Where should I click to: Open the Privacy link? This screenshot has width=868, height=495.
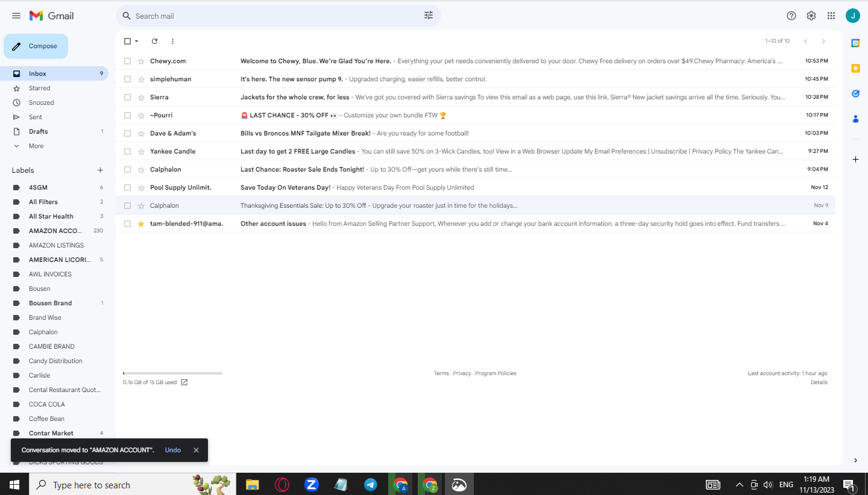[462, 373]
